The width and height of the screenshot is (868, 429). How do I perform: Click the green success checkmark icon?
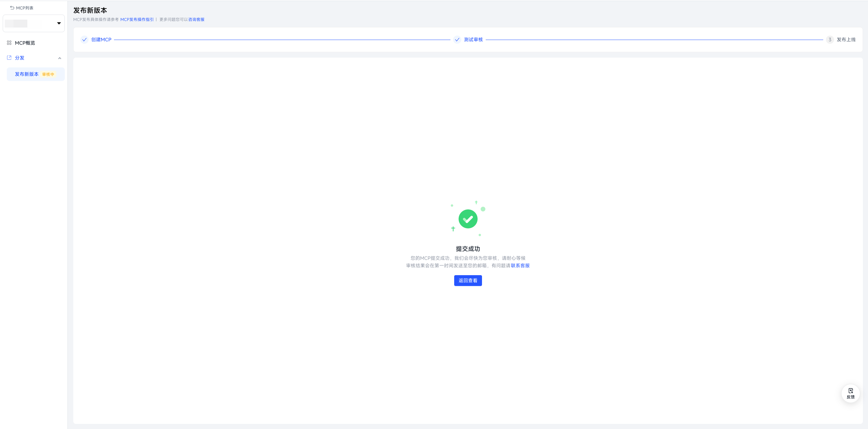468,219
